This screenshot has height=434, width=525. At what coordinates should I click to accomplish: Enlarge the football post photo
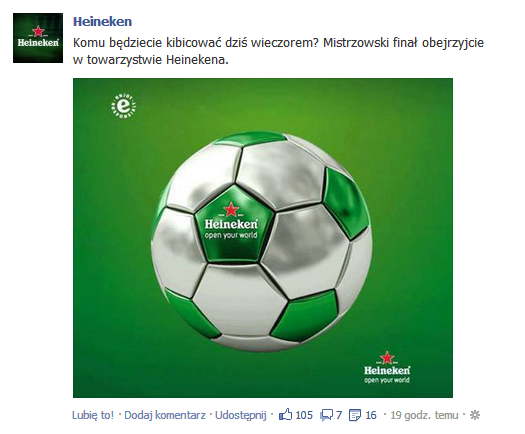click(x=263, y=238)
